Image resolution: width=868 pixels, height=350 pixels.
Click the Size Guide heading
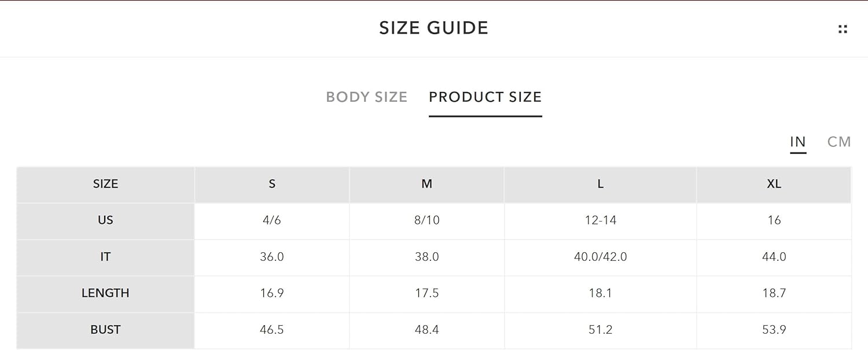[434, 28]
